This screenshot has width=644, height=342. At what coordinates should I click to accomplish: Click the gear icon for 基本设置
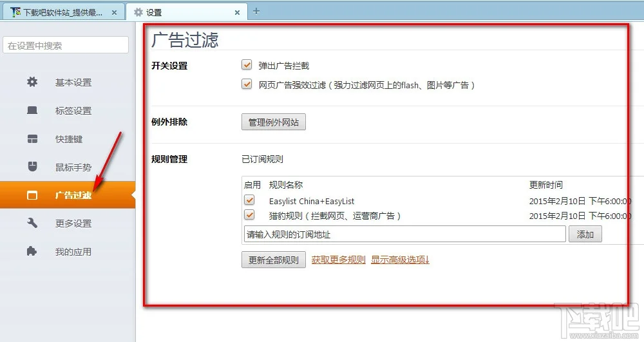pos(32,82)
